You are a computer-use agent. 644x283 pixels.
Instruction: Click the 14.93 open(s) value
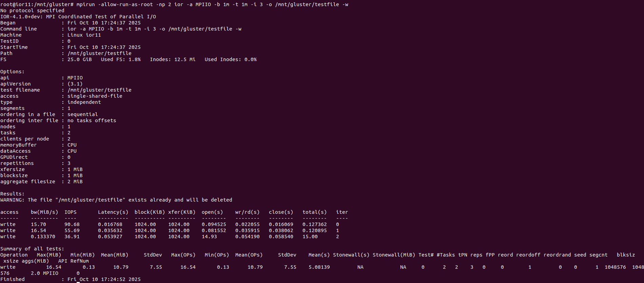209,237
